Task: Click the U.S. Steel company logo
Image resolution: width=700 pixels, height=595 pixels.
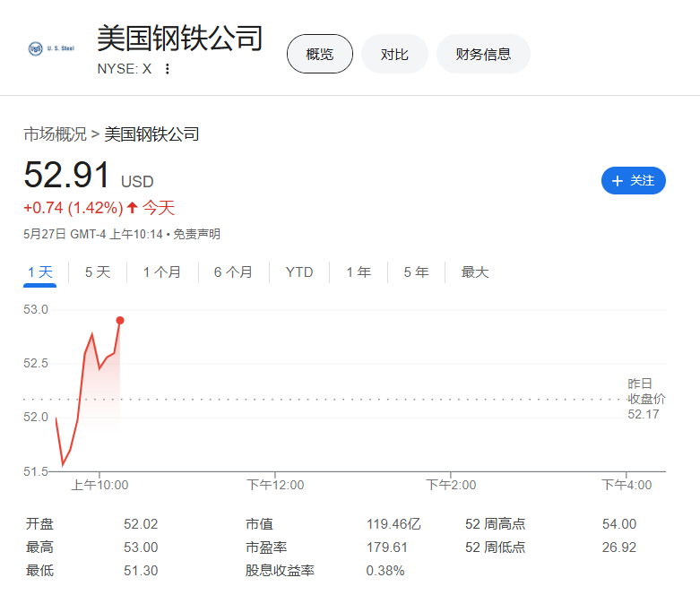Action: pyautogui.click(x=51, y=48)
